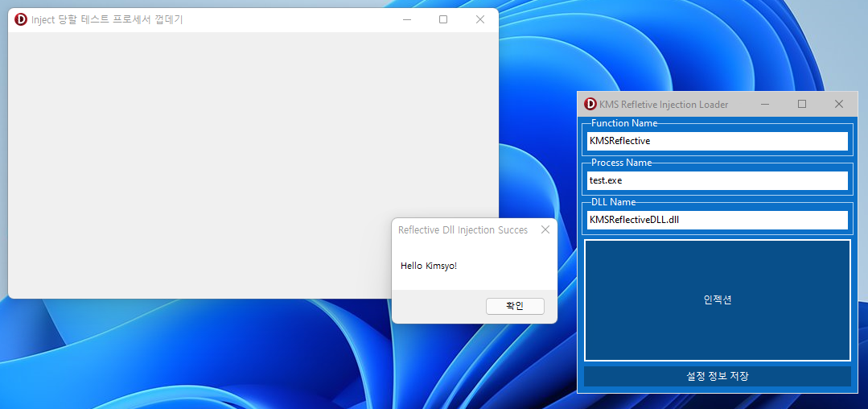Viewport: 868px width, 409px height.
Task: Click the 'Inject 당할 테스트 프로세서 껍데기' title text
Action: [x=107, y=20]
